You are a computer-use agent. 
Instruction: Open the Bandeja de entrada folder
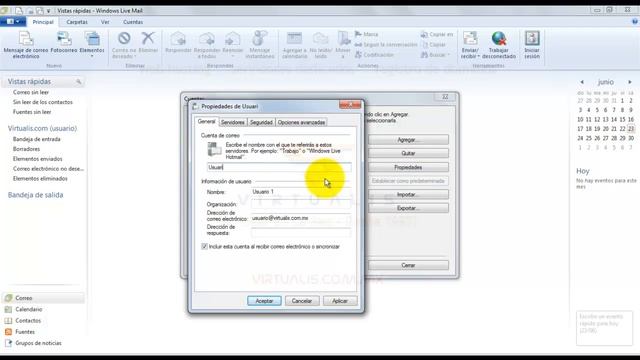click(36, 139)
